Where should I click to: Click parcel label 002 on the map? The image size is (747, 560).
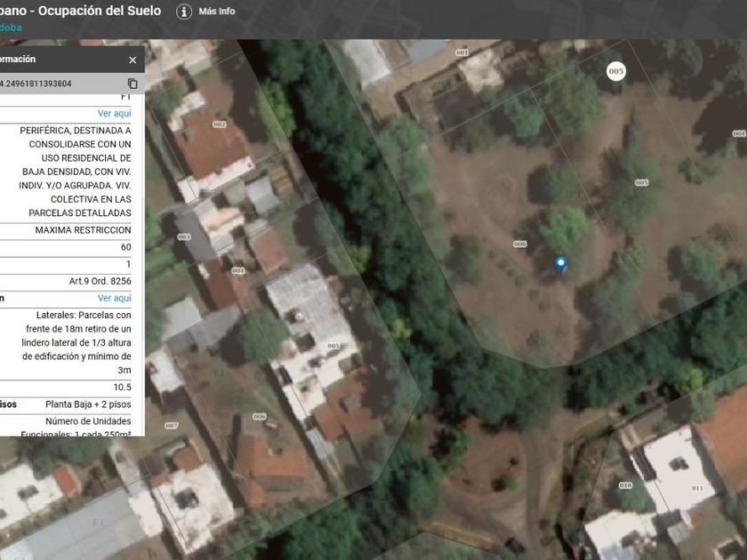(x=219, y=124)
